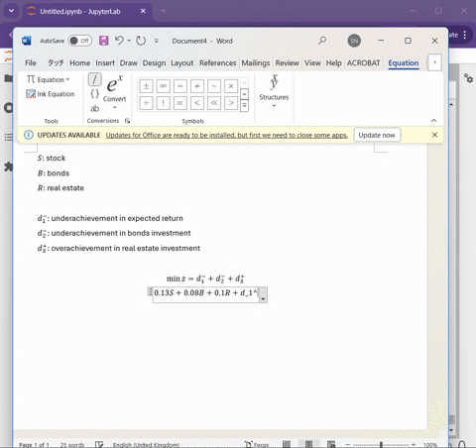Open the search magnifier in title bar
The height and width of the screenshot is (448, 476).
pos(322,41)
